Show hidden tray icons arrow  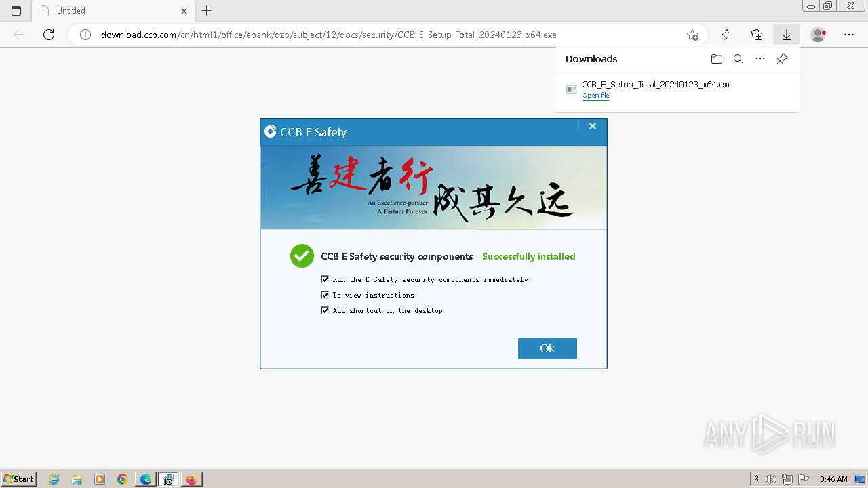coord(756,479)
